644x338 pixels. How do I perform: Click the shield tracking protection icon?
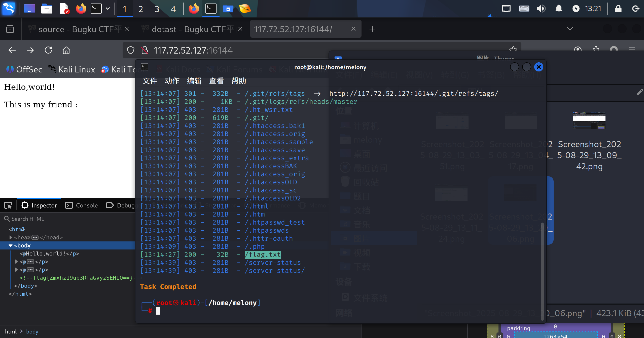click(130, 50)
